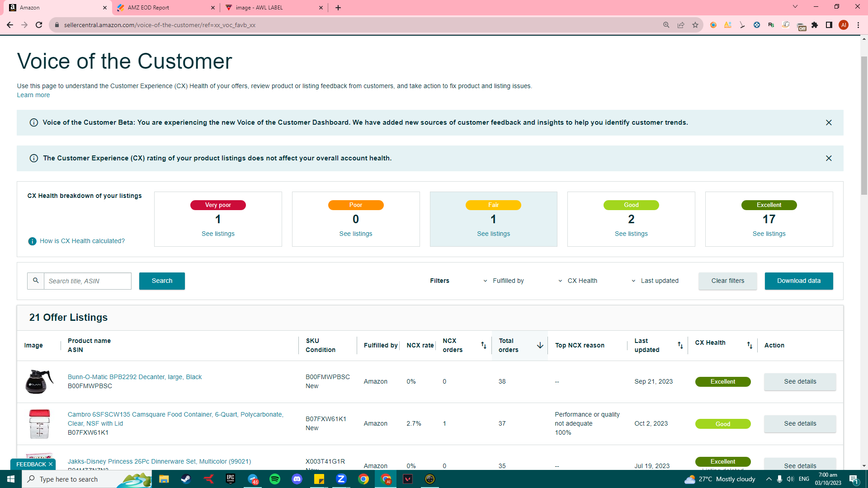This screenshot has width=868, height=488.
Task: Open the Chrome profile avatar
Action: click(844, 25)
